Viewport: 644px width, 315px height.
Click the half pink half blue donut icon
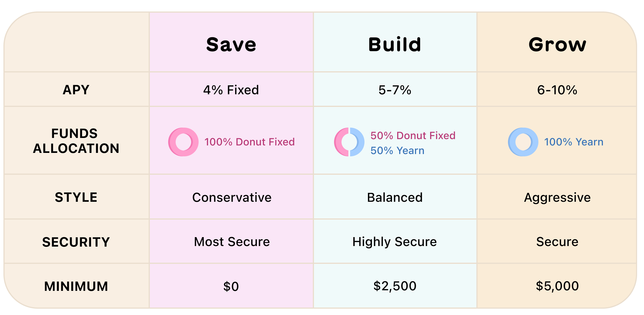(x=349, y=142)
